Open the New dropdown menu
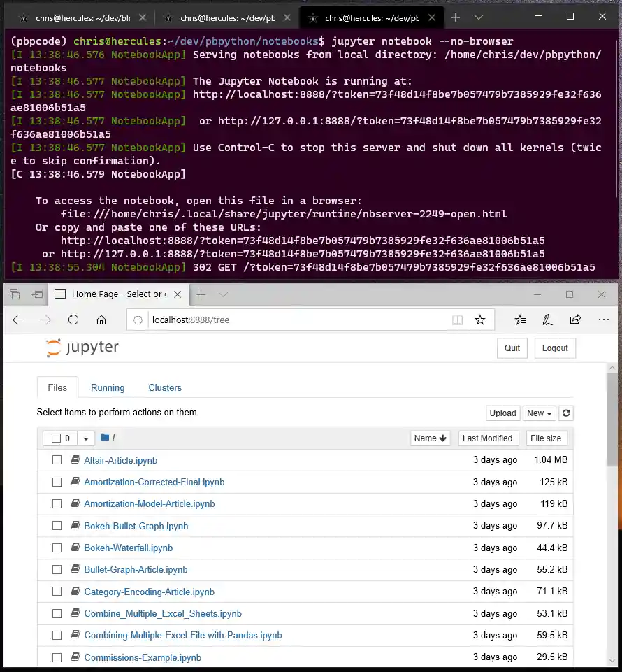Screen dimensions: 622x672 539,413
